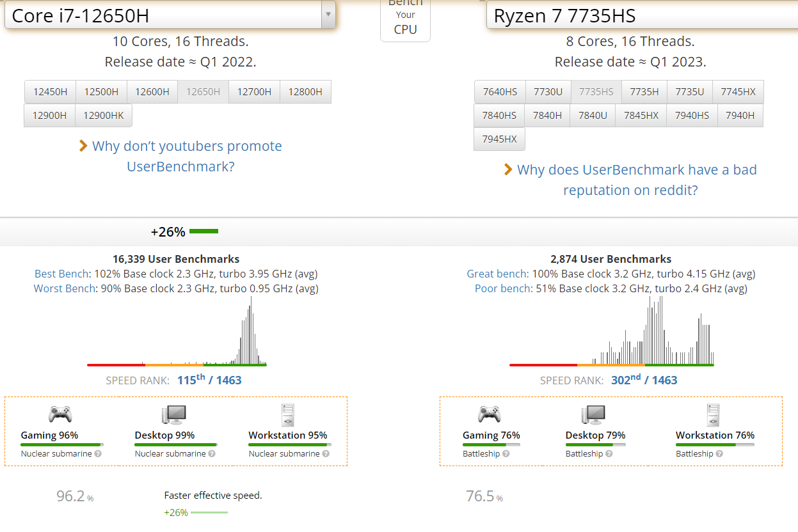Click the help icon beside Workstation 76% Battleship
Viewport: 798px width, 532px height.
point(719,454)
